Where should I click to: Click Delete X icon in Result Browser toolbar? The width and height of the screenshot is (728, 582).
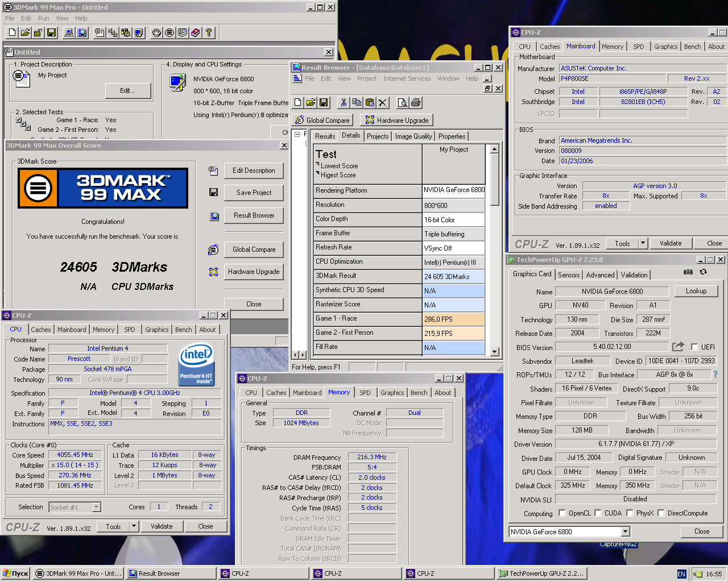tap(383, 103)
